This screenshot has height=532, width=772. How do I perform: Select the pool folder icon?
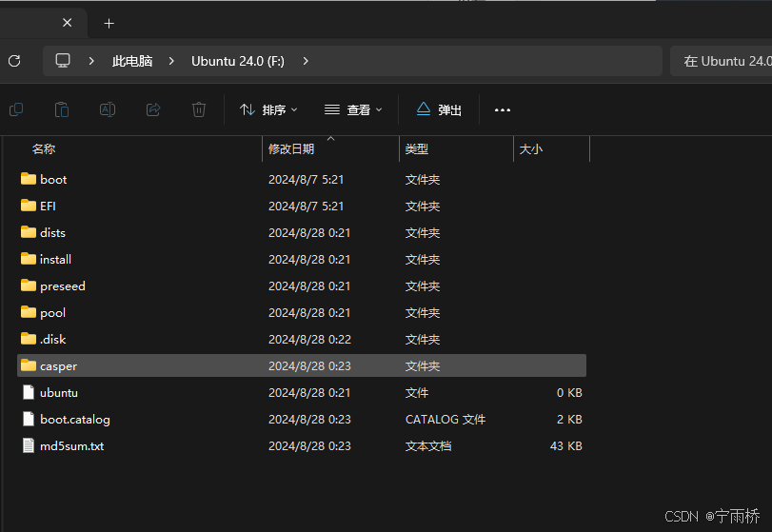click(29, 312)
